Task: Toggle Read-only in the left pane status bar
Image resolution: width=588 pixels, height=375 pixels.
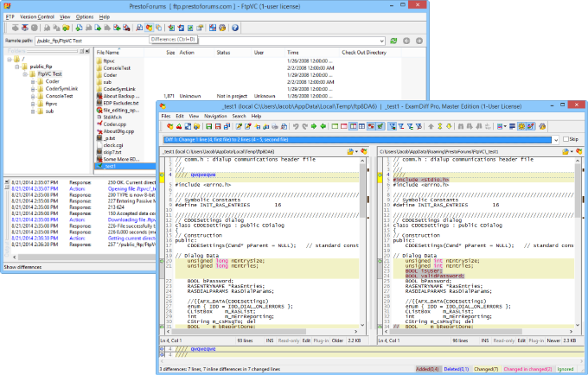Action: [288, 340]
